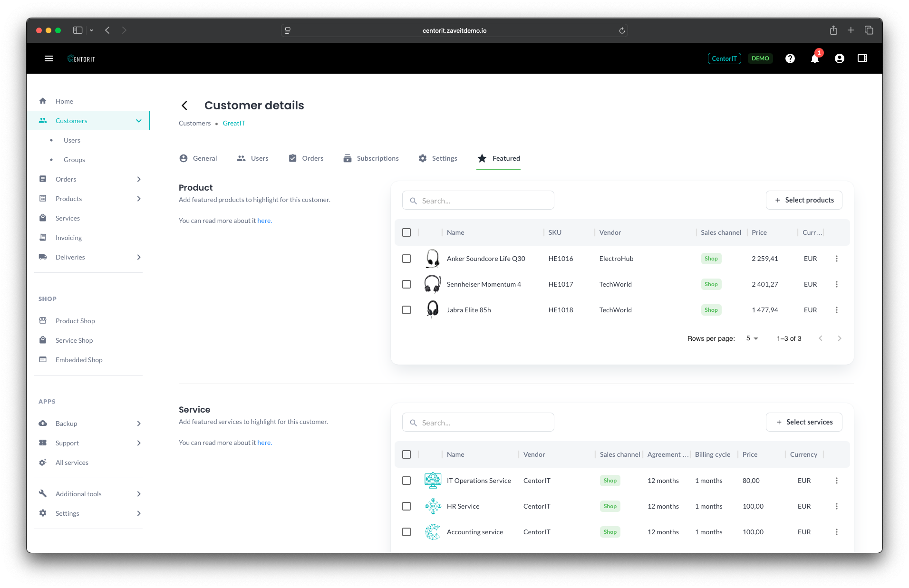Click the Service Shop icon in sidebar
Image resolution: width=909 pixels, height=588 pixels.
click(x=43, y=340)
